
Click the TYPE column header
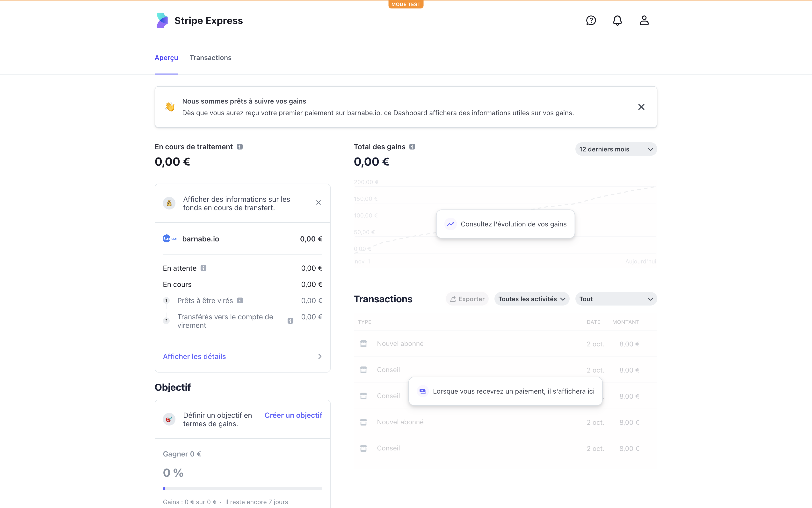pyautogui.click(x=364, y=322)
